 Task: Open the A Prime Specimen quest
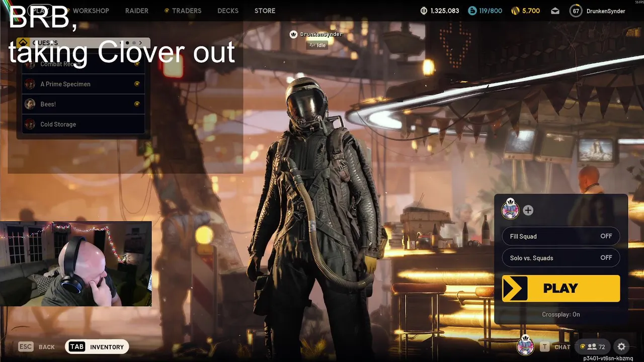tap(84, 84)
